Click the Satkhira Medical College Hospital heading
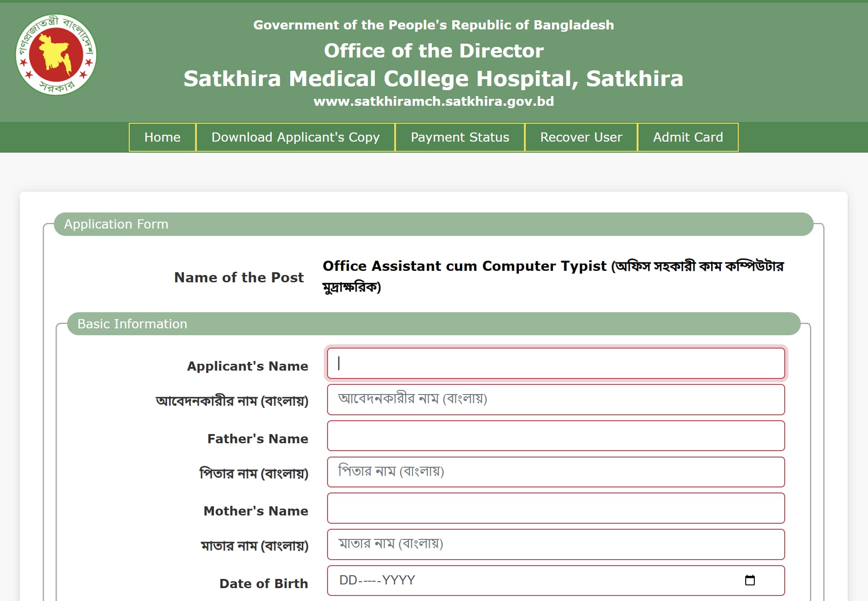 (433, 78)
